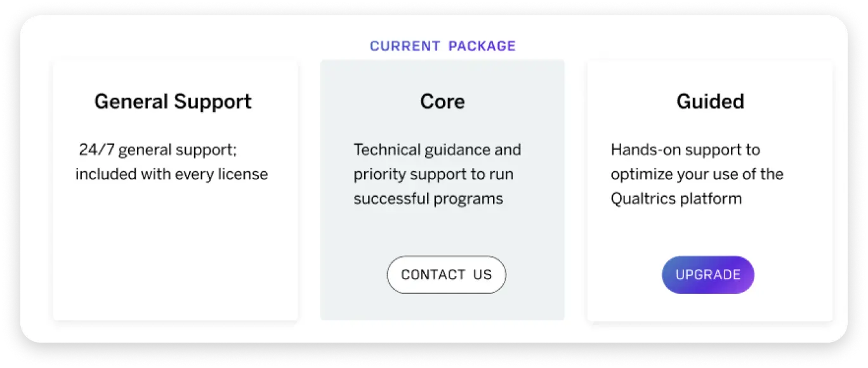Viewport: 868px width, 368px height.
Task: Click 'included with every license' text
Action: click(x=171, y=174)
